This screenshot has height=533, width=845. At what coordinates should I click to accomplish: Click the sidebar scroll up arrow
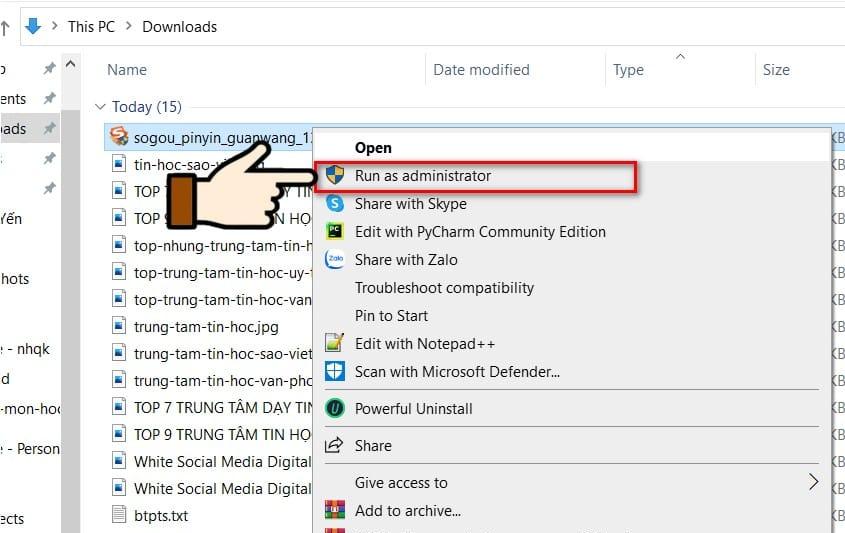pyautogui.click(x=71, y=64)
